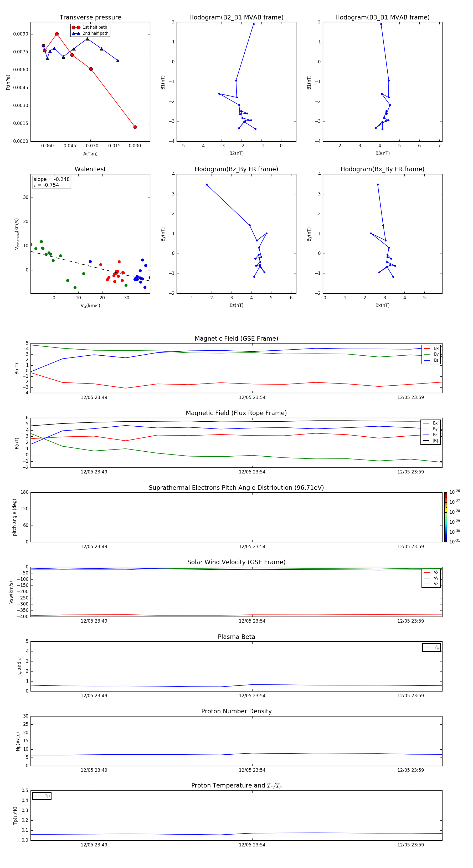Screen dimensions: 473x868
Task: Click 'Suprathermal Electrons Pitch Angle Distribution' title
Action: pos(236,488)
